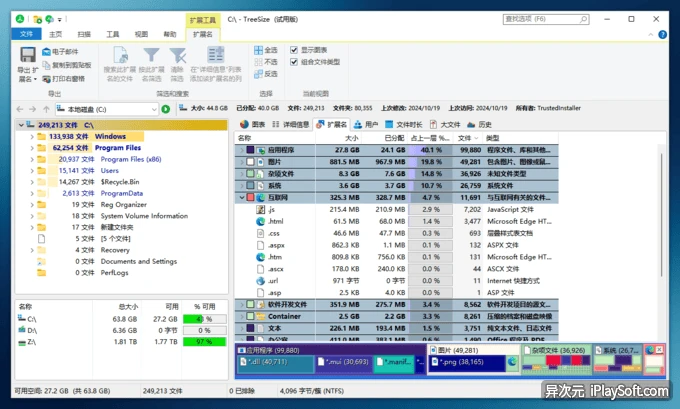Check the 互联网 row checkbox
Viewport: 680px width, 409px height.
click(250, 197)
